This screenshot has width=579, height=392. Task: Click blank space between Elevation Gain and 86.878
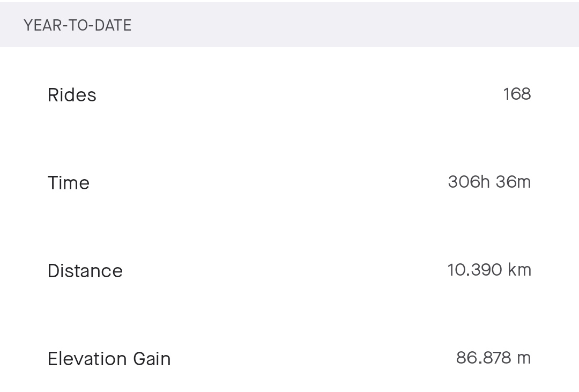(314, 359)
